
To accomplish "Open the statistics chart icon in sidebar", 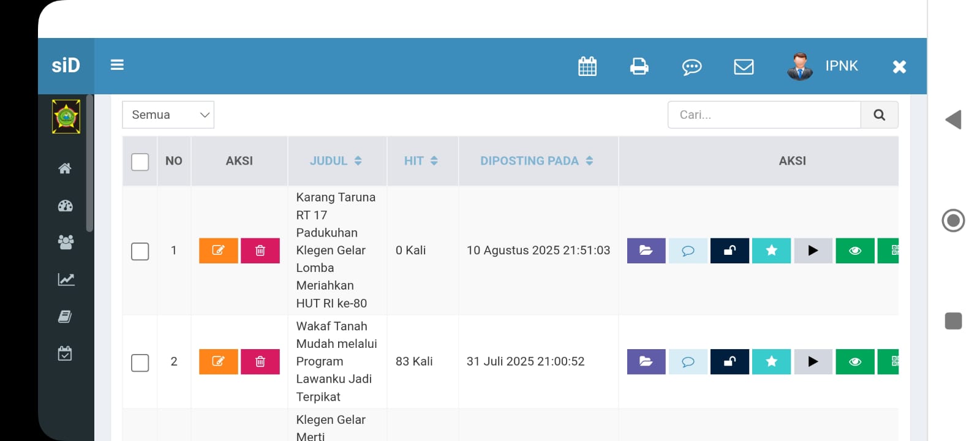I will tap(66, 279).
